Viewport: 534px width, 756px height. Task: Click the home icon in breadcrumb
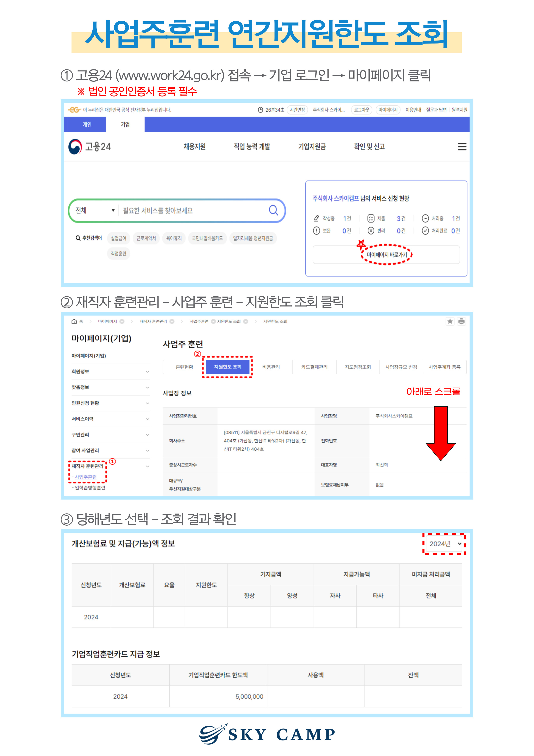tap(74, 321)
